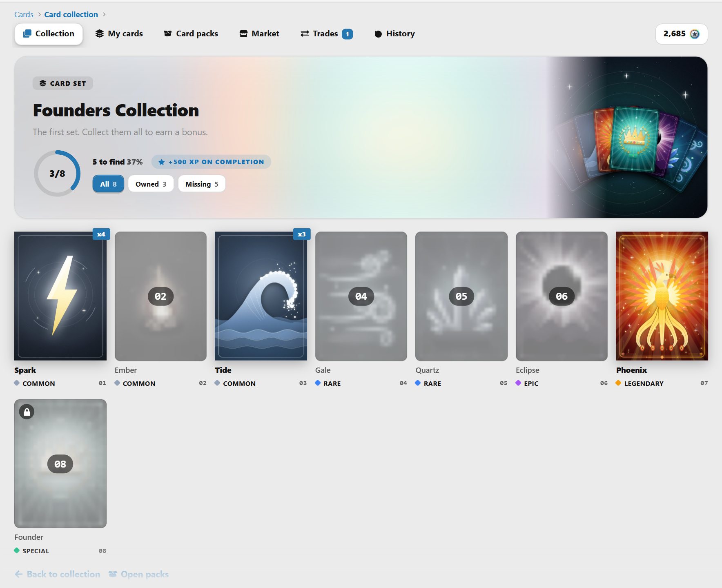This screenshot has width=722, height=588.
Task: Click the x3 duplicate badge on Tide
Action: click(302, 234)
